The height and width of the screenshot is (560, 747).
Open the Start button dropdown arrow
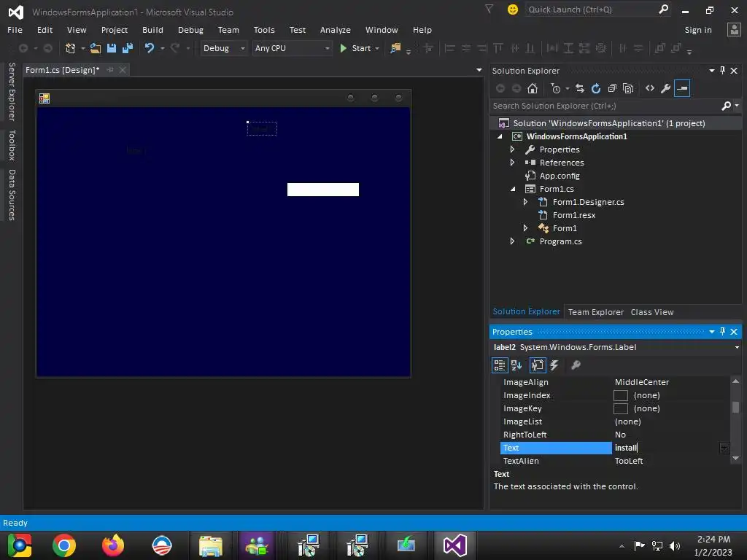click(377, 48)
